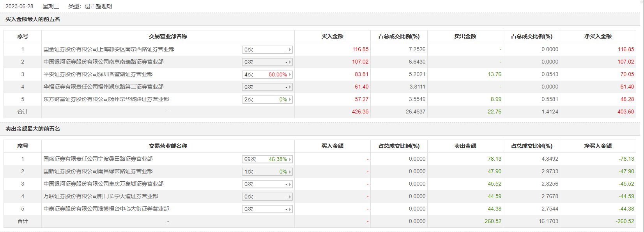This screenshot has width=644, height=232.
Task: Open the 4次 50.00% dropdown
Action: pos(267,74)
